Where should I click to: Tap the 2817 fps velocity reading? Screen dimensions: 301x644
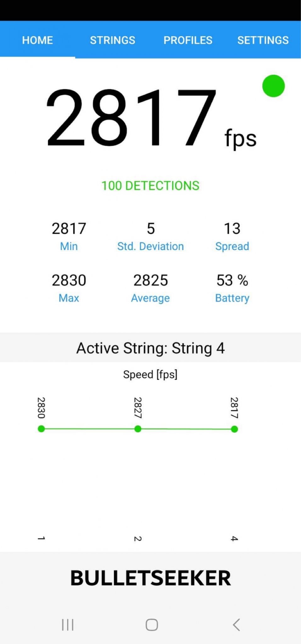[151, 118]
